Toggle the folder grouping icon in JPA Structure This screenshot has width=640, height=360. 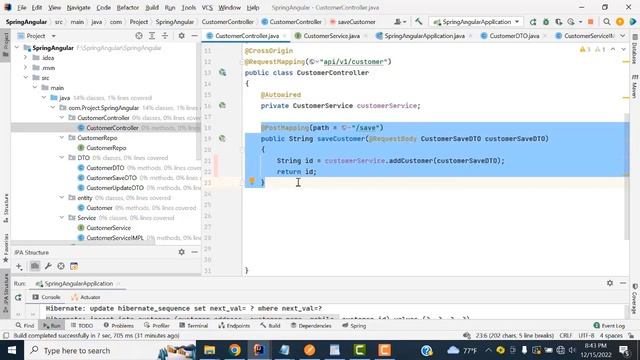coord(35,266)
